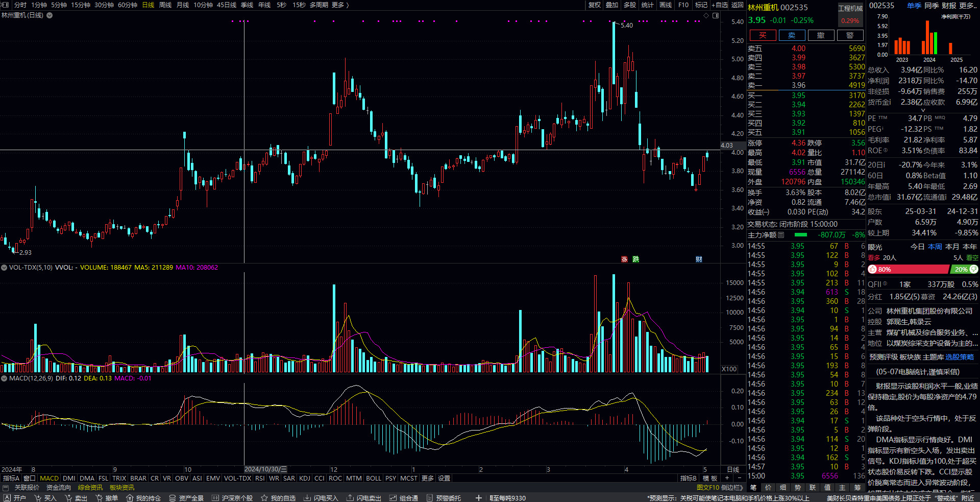Toggle the info bar checkbox icon beside 关联报价
Viewport: 980px width, 502px height.
point(6,488)
